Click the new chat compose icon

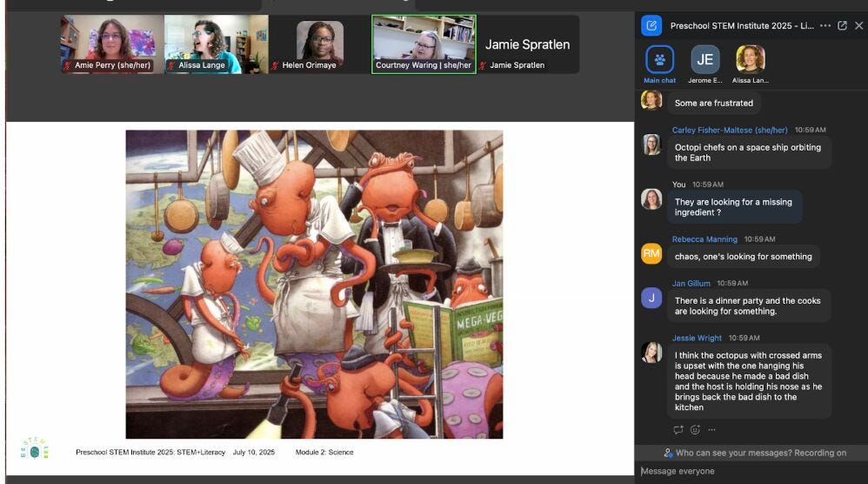(x=651, y=25)
